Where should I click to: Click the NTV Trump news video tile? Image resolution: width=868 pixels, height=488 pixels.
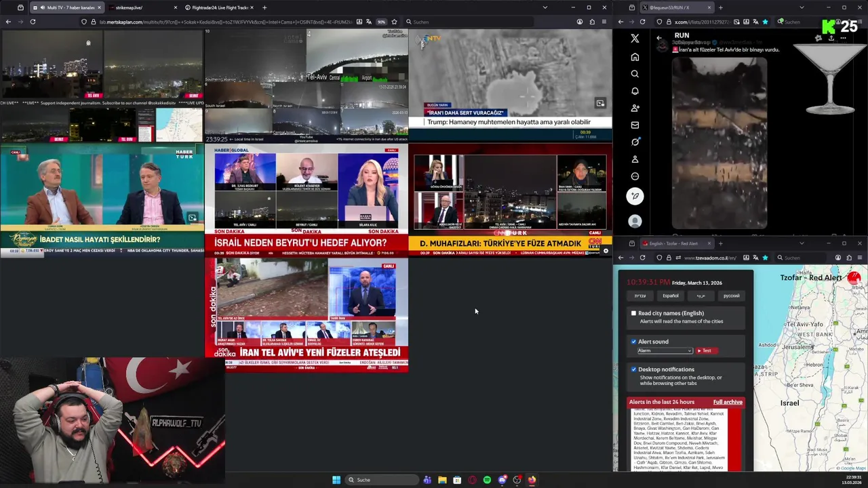coord(510,85)
